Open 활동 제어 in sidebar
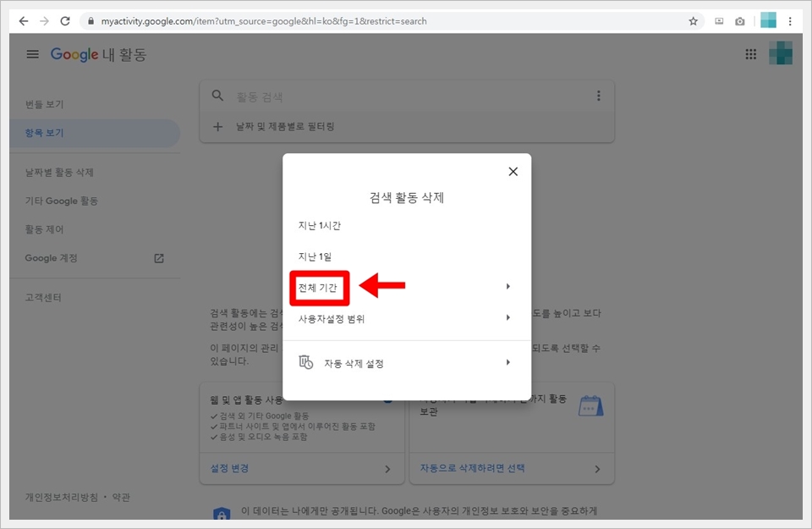 coord(45,229)
